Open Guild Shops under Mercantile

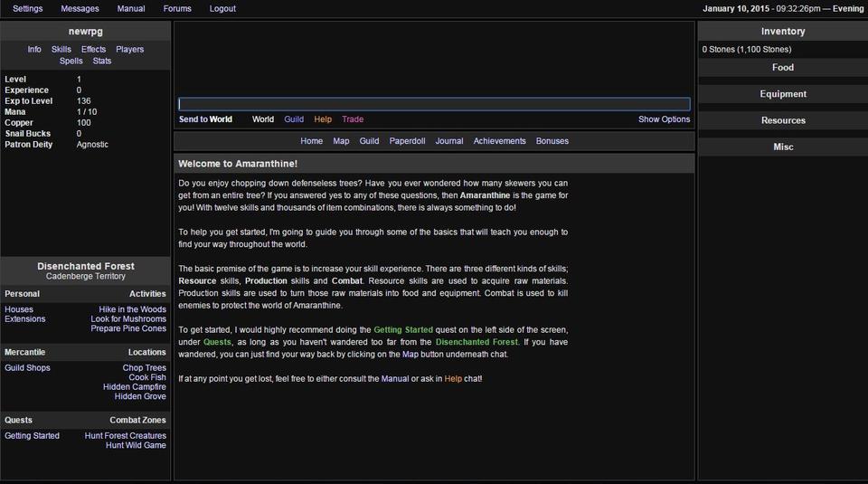tap(27, 368)
